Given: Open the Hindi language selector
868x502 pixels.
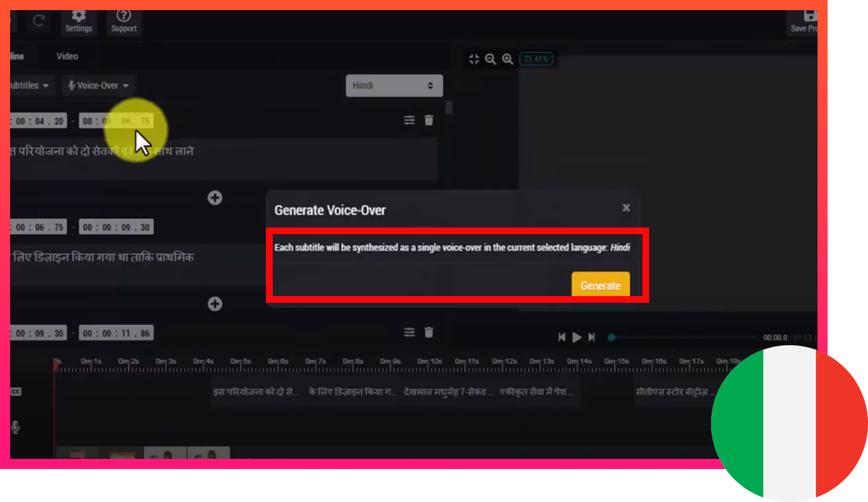Looking at the screenshot, I should click(394, 85).
